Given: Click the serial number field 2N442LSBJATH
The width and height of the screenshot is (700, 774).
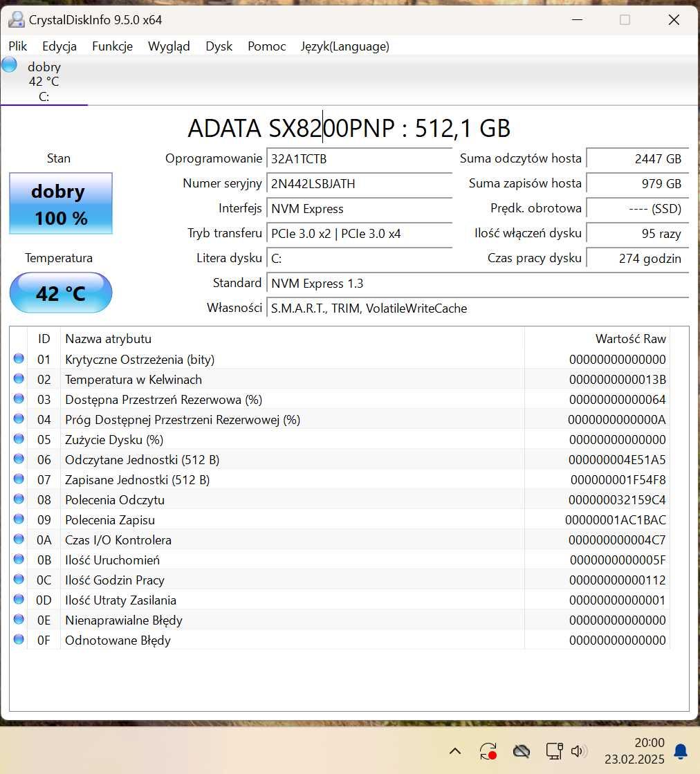Looking at the screenshot, I should pyautogui.click(x=360, y=183).
